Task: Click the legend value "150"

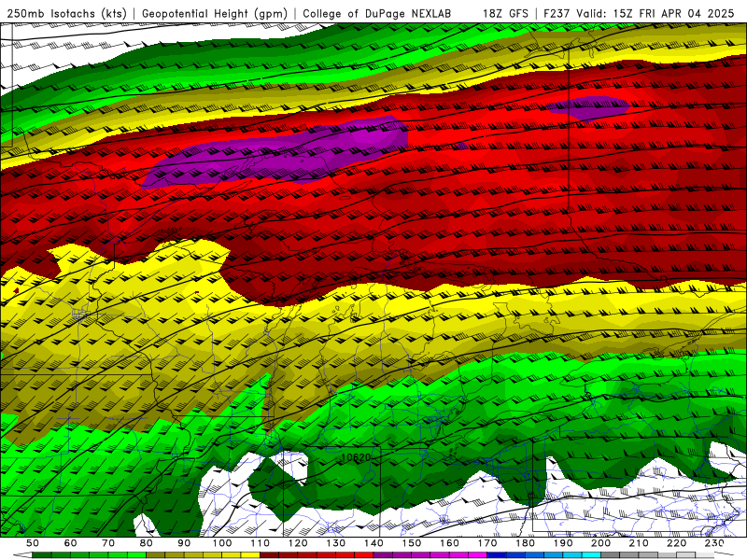Action: [412, 543]
